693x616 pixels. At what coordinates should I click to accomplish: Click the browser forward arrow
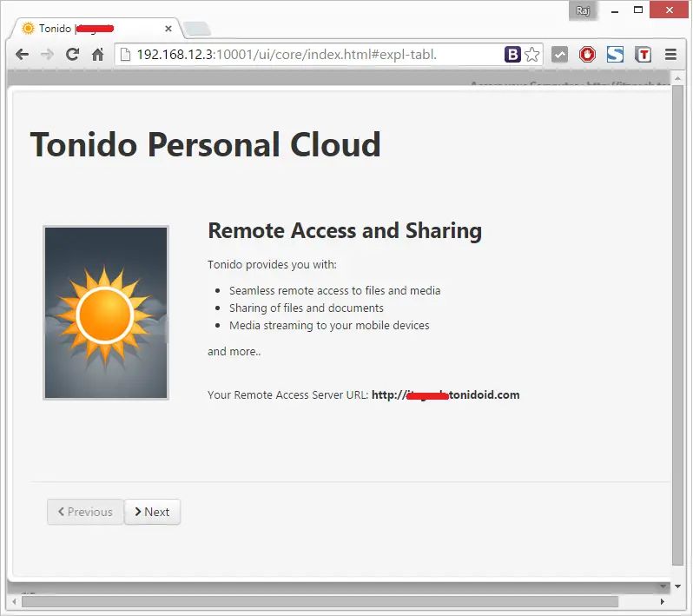(x=47, y=55)
